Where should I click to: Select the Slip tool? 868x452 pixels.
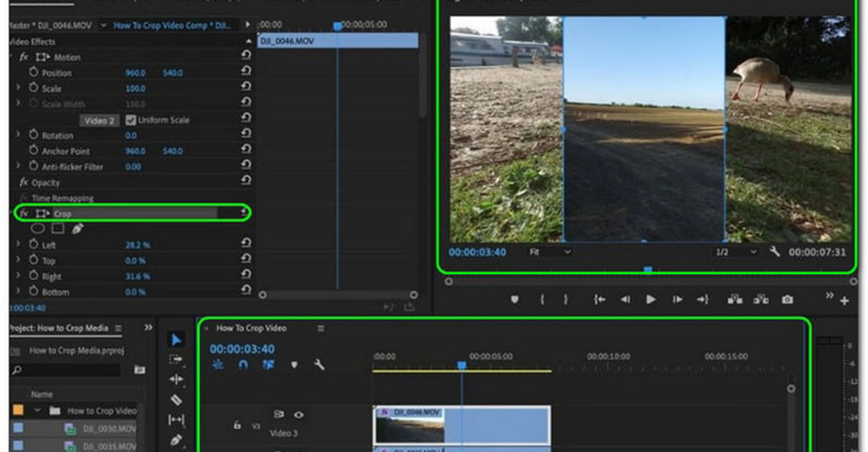tap(176, 420)
